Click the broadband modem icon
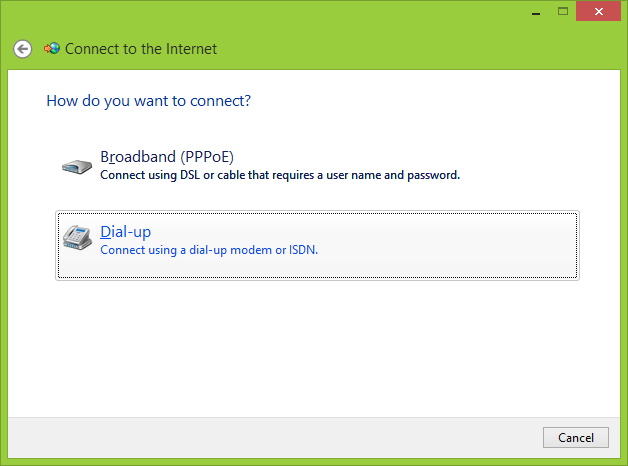This screenshot has width=628, height=466. tap(76, 166)
